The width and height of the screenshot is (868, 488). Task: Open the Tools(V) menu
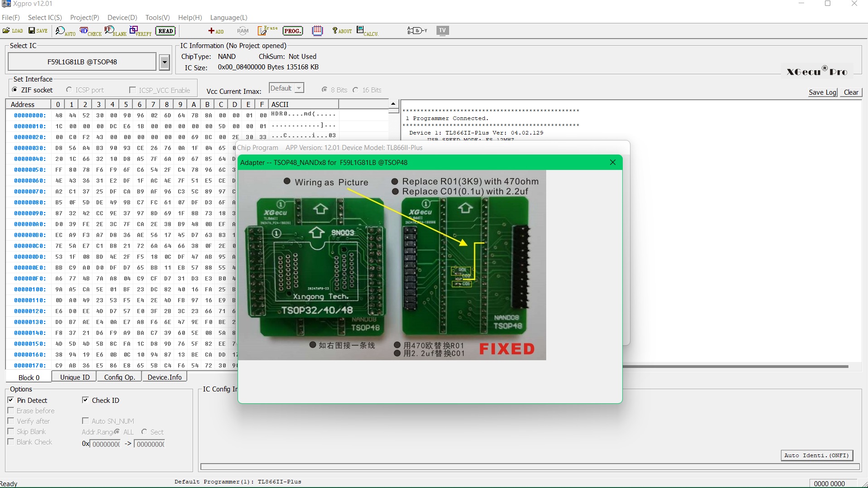[158, 17]
